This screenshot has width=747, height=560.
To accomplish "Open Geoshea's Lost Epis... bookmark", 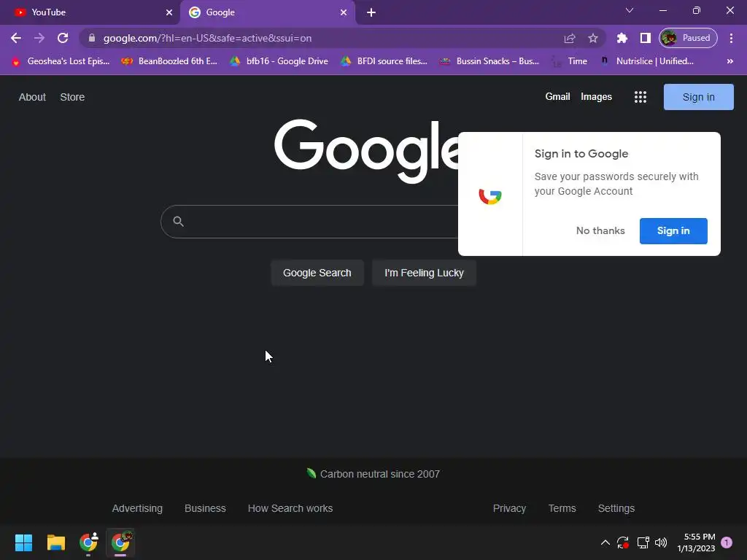I will click(61, 61).
